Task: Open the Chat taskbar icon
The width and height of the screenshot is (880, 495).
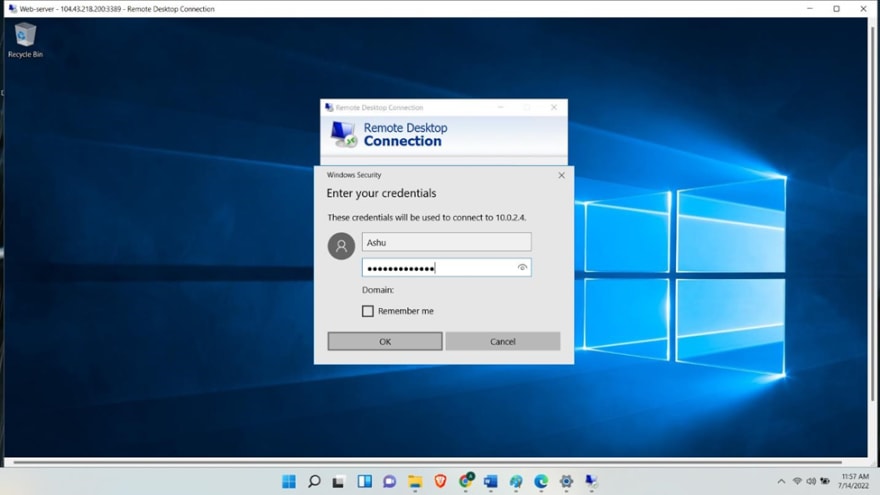Action: (x=389, y=482)
